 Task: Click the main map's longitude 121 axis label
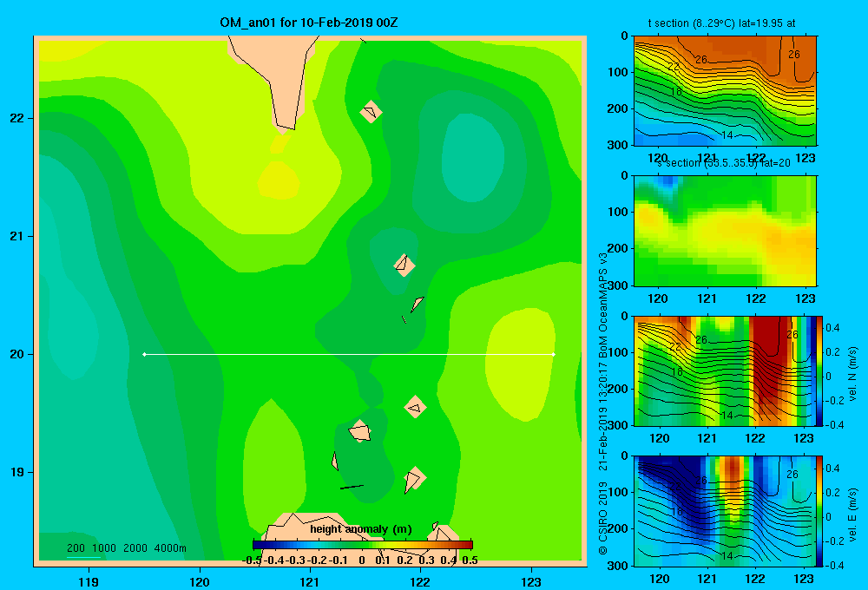(310, 581)
